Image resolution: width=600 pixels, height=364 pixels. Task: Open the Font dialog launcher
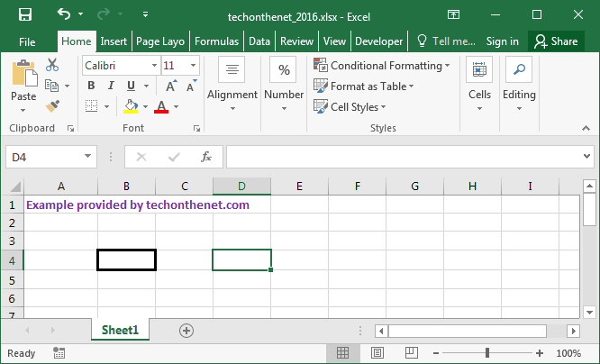click(x=196, y=129)
